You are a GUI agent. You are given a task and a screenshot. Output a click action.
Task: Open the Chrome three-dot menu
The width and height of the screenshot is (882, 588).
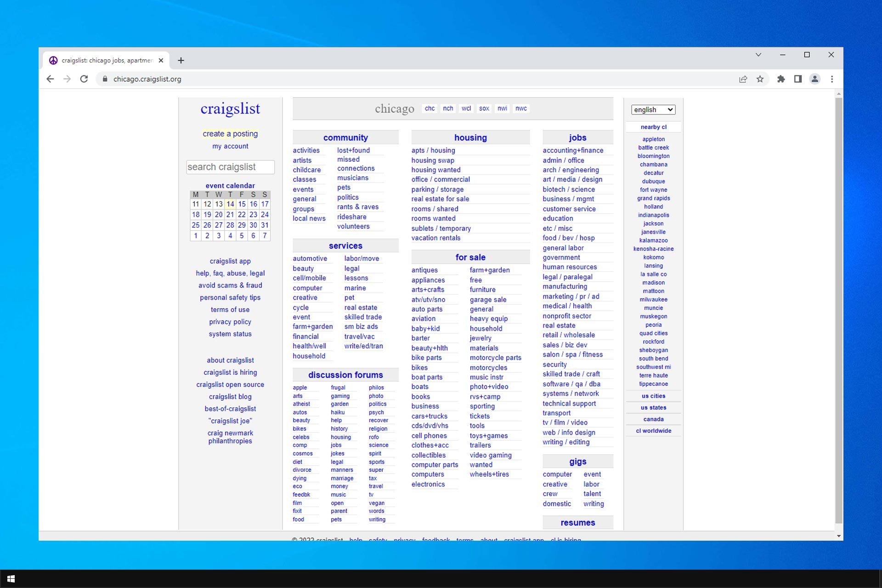(x=832, y=79)
